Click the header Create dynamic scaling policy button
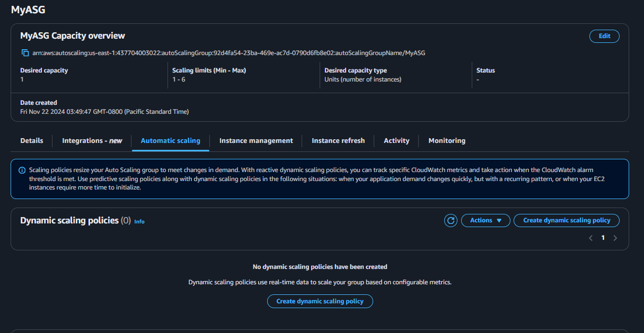The height and width of the screenshot is (333, 644). [567, 220]
